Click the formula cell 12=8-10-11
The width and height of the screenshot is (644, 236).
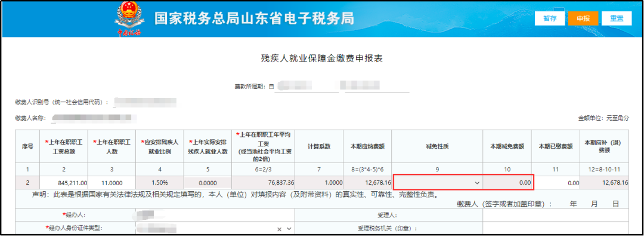coord(604,169)
